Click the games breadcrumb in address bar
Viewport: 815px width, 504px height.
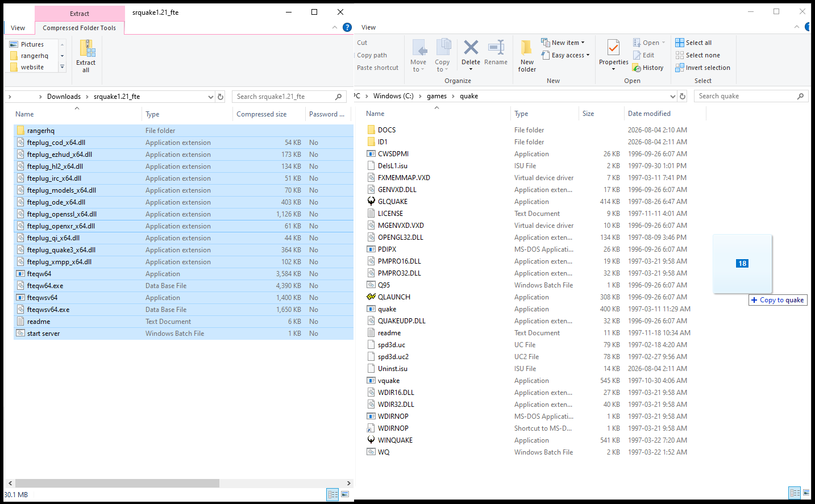tap(437, 96)
